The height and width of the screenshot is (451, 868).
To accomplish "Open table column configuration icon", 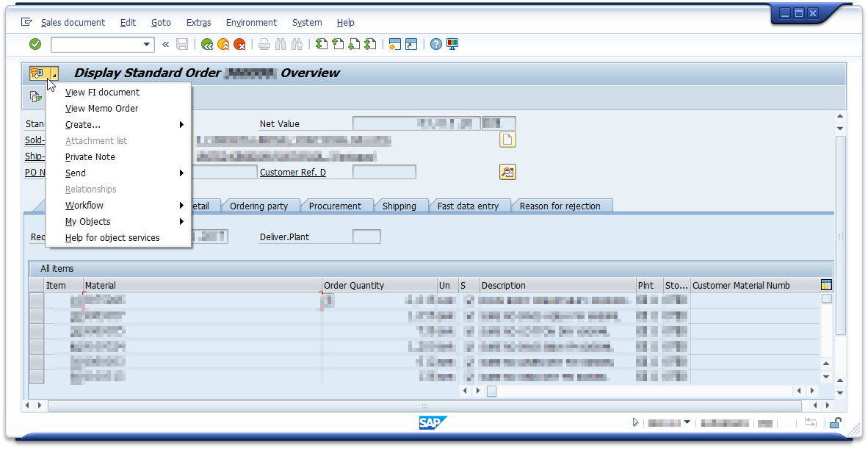I will [826, 285].
